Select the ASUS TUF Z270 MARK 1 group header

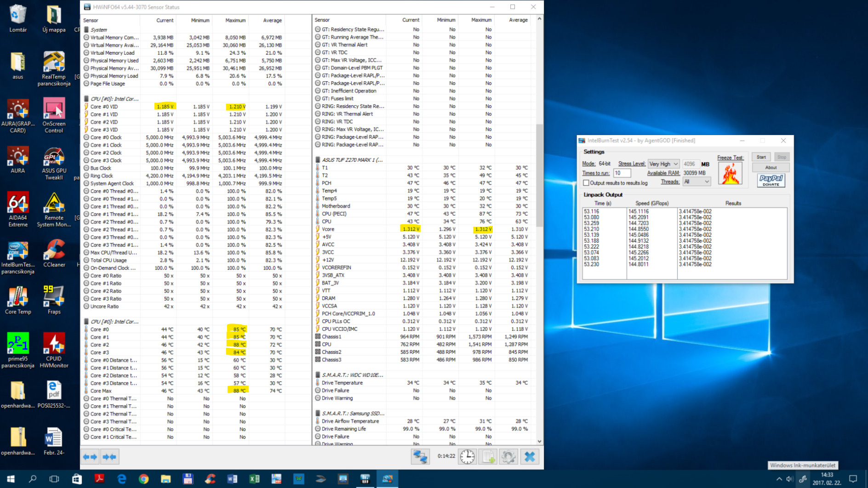[352, 160]
